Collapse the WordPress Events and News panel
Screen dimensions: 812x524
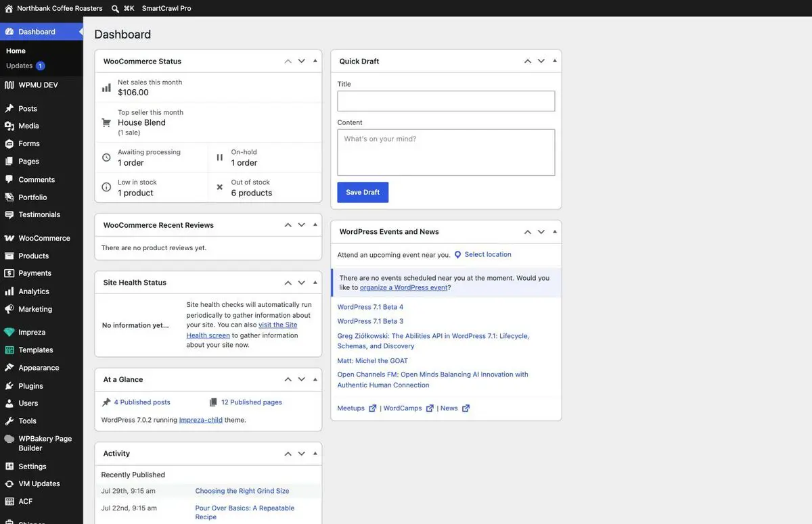point(555,231)
